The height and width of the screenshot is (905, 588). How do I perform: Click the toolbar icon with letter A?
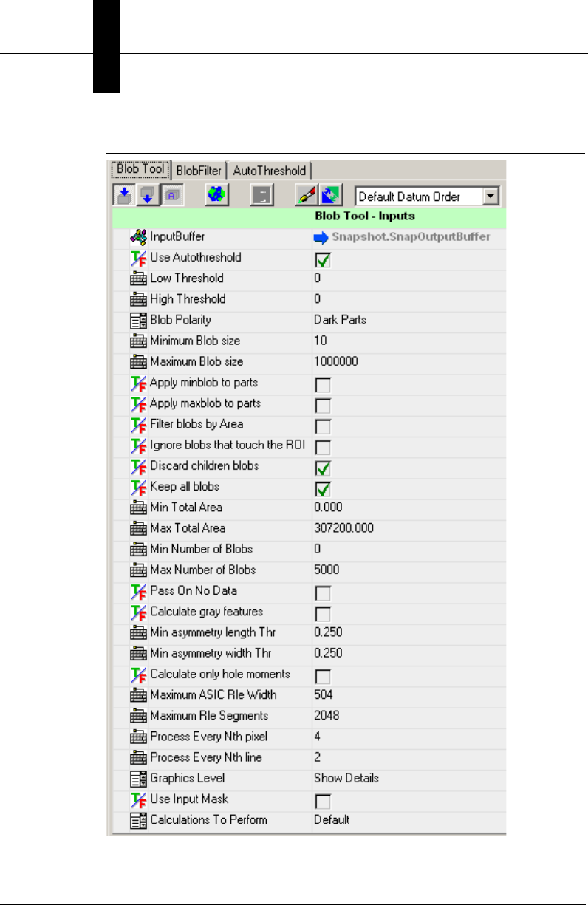(x=172, y=196)
